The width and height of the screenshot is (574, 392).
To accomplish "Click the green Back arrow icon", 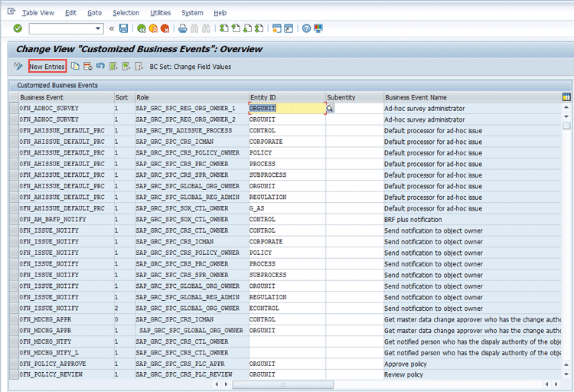I will 142,28.
